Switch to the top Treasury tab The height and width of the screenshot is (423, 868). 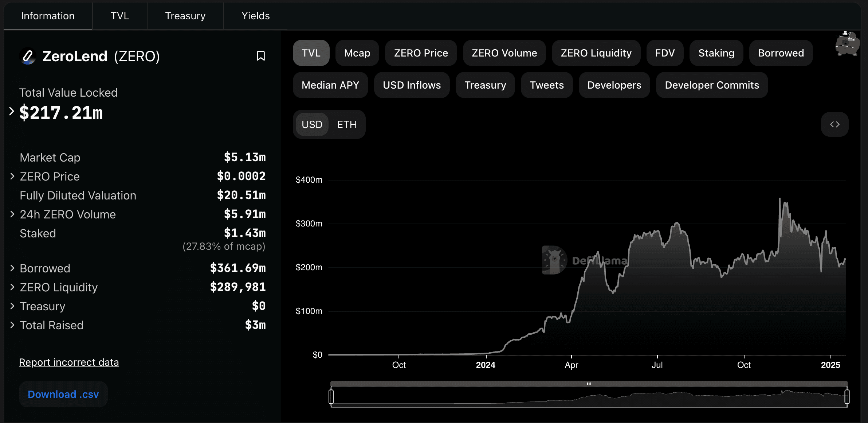coord(185,16)
